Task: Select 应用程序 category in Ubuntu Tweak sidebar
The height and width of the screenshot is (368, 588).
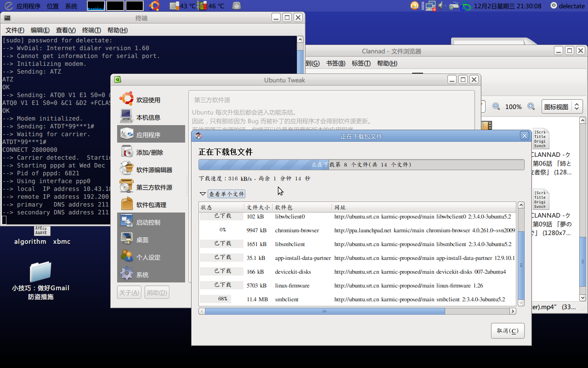Action: click(151, 135)
